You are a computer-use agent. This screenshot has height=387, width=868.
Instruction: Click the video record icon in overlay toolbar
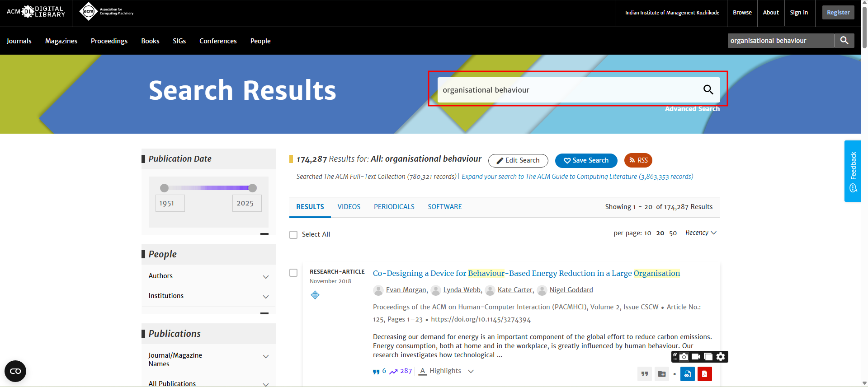tap(696, 357)
